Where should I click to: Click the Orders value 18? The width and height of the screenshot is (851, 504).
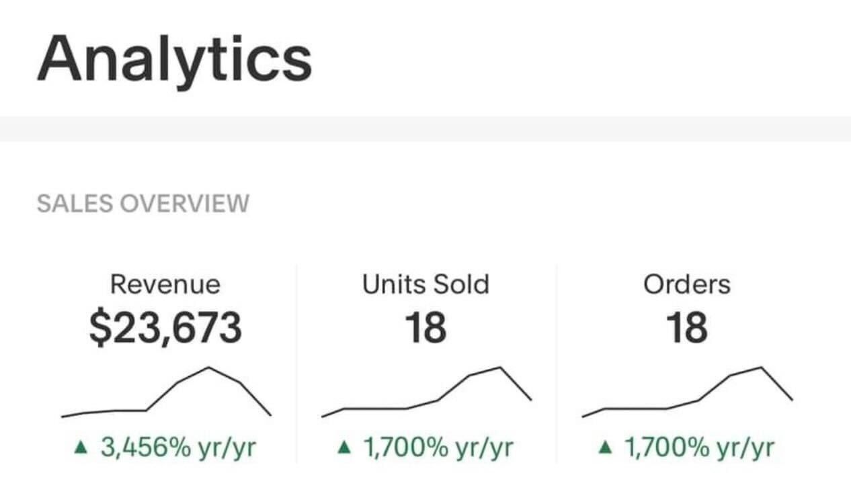(x=686, y=329)
